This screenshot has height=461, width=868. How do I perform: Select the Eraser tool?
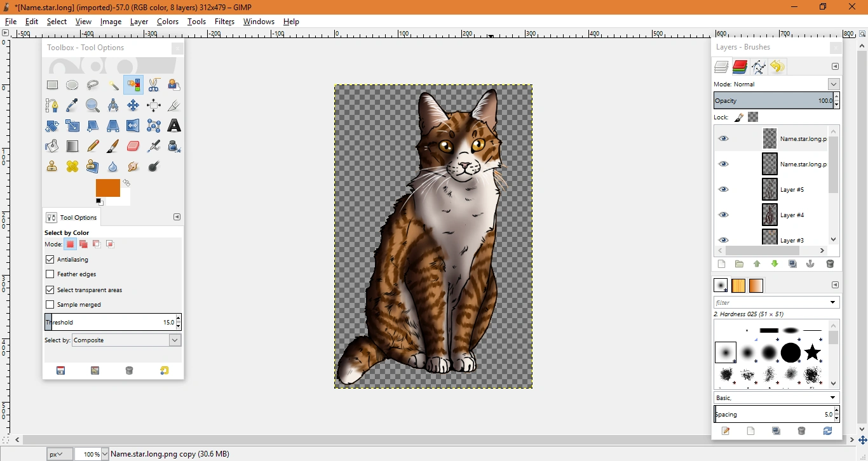click(133, 147)
